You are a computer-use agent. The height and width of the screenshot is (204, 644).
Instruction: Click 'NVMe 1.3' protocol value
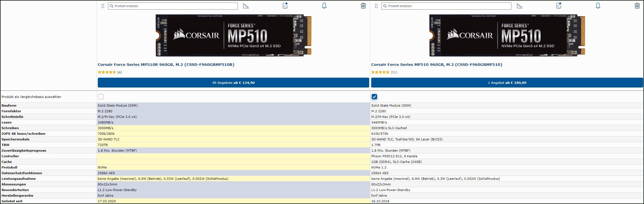tap(379, 167)
